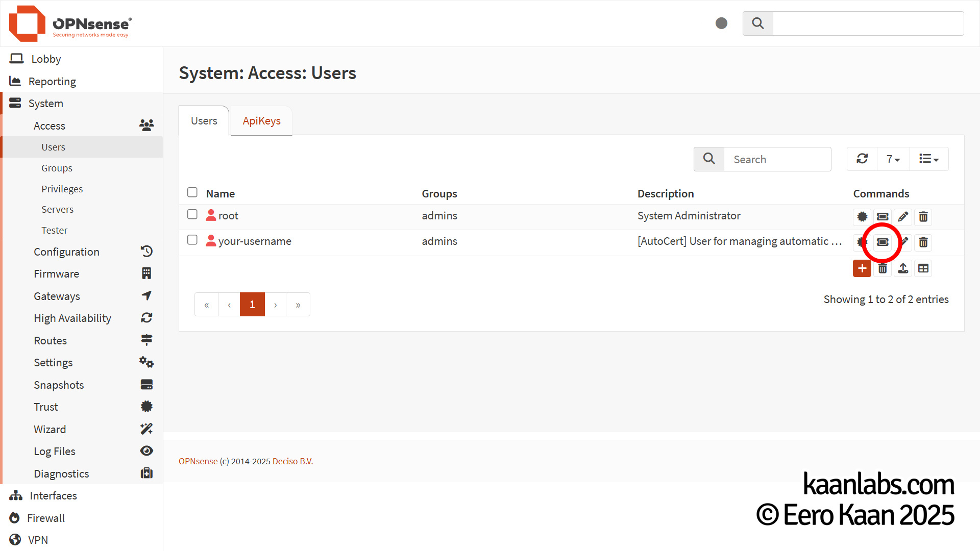Add a new user with plus button
This screenshot has height=551, width=980.
(x=862, y=268)
